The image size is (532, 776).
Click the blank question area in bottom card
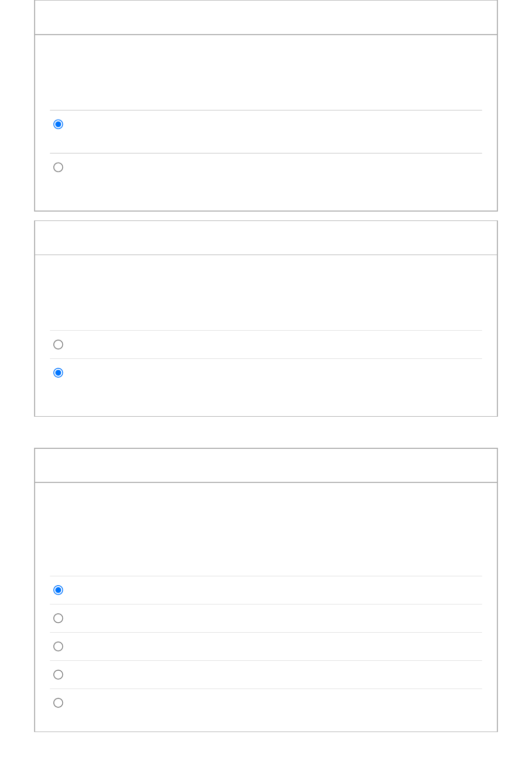click(x=266, y=529)
